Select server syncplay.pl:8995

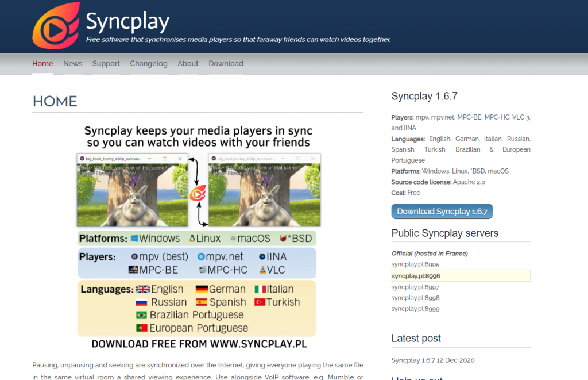pos(415,264)
